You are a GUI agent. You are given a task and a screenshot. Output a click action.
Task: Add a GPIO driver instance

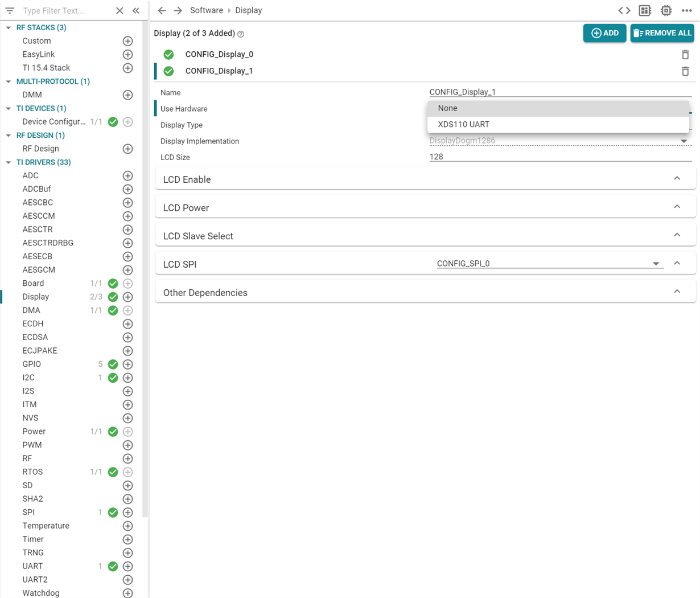pyautogui.click(x=127, y=364)
